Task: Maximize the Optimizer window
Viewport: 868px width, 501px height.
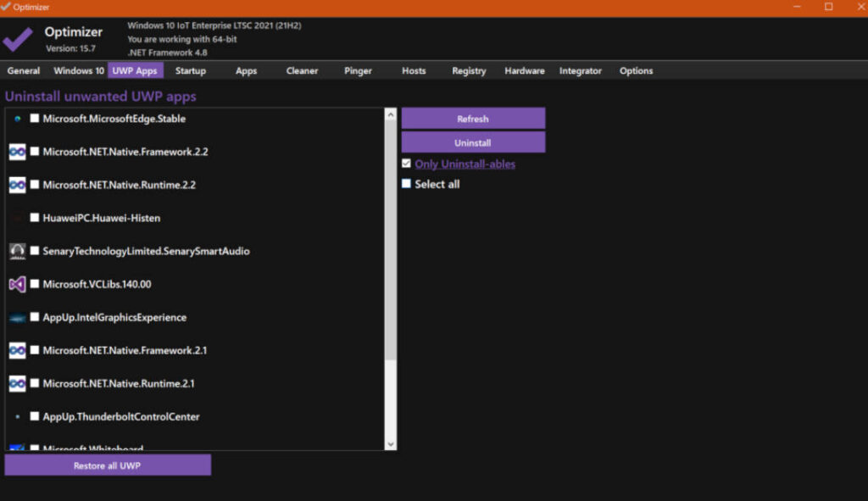Action: tap(829, 7)
